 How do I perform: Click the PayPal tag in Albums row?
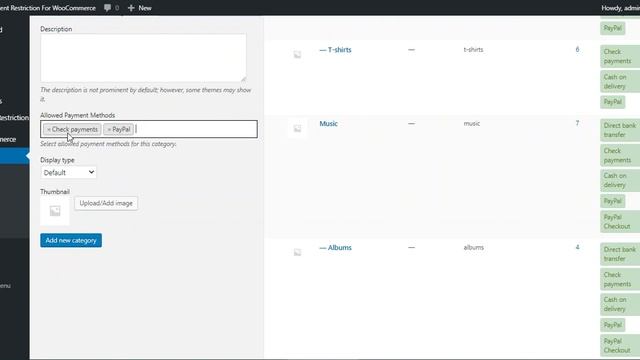pos(613,325)
